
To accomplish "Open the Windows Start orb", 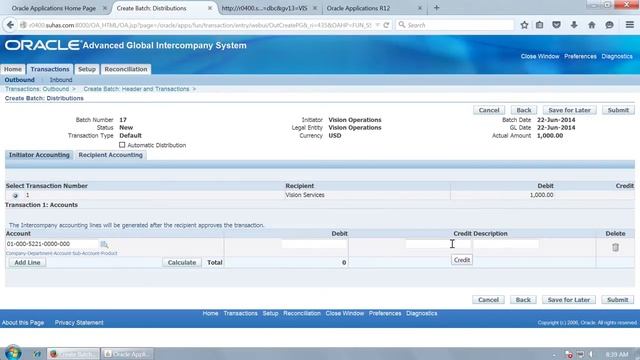I will (13, 352).
